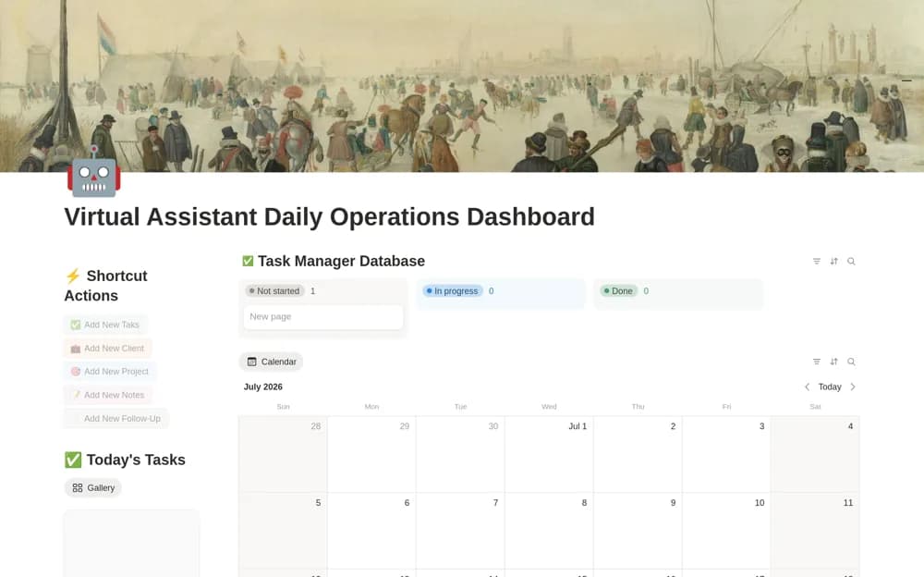Viewport: 924px width, 577px height.
Task: Open search icon in Task Manager Database
Action: tap(851, 262)
